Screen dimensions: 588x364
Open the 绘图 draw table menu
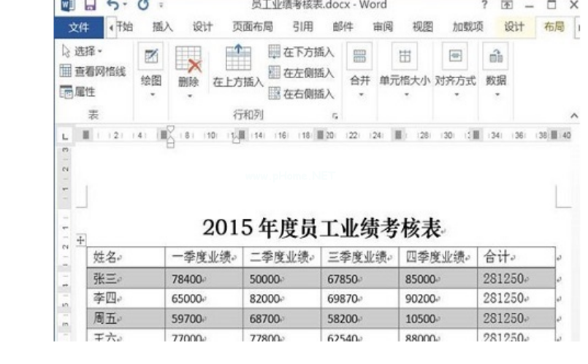pyautogui.click(x=150, y=71)
